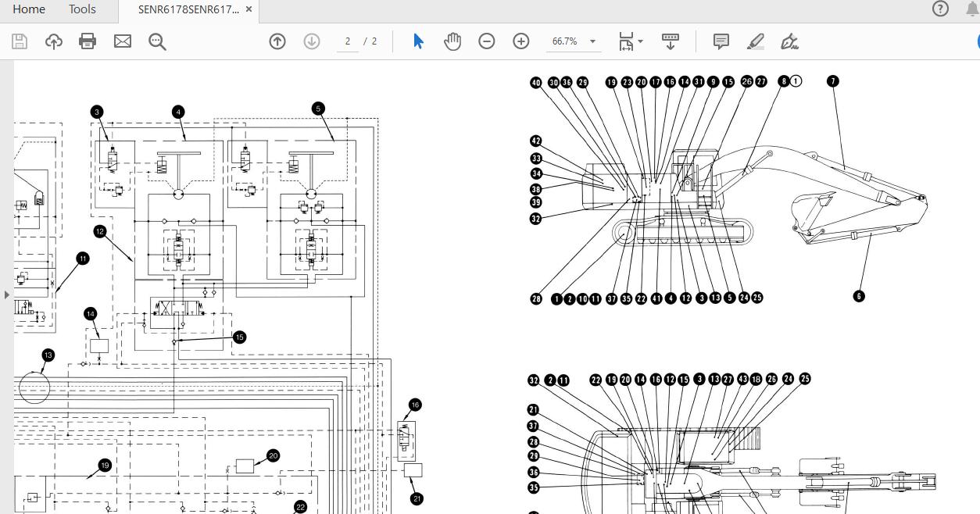Screen dimensions: 980x514
Task: Activate the hand pan tool
Action: coord(452,41)
